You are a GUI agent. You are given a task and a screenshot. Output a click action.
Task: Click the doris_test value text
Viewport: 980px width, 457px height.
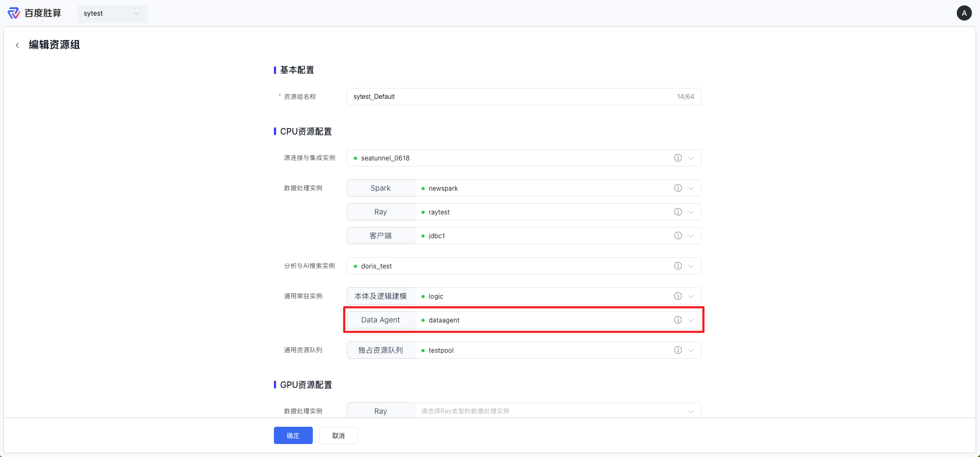coord(377,266)
